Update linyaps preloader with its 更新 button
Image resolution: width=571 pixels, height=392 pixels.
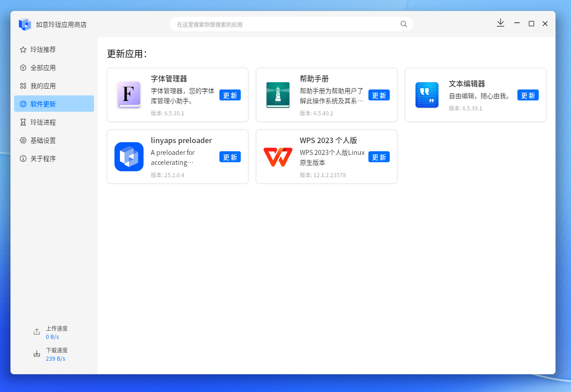tap(230, 157)
